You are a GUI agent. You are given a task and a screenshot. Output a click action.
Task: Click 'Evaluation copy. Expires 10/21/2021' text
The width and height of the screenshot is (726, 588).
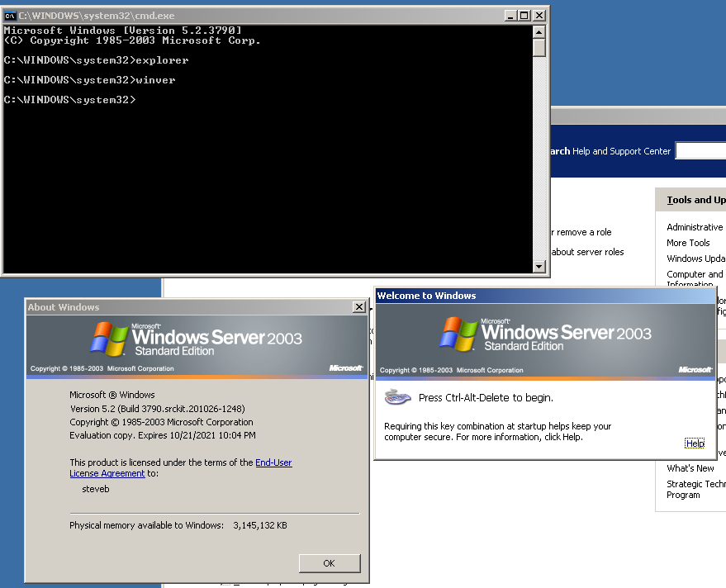click(x=163, y=435)
